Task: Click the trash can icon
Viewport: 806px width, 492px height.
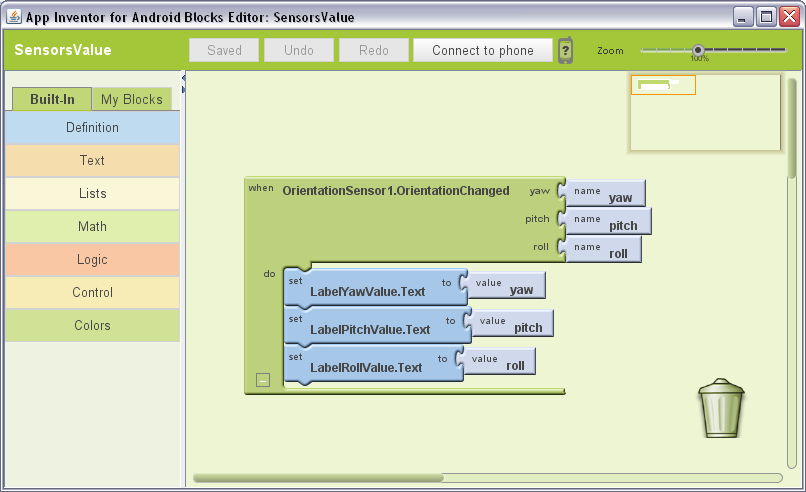Action: click(721, 408)
